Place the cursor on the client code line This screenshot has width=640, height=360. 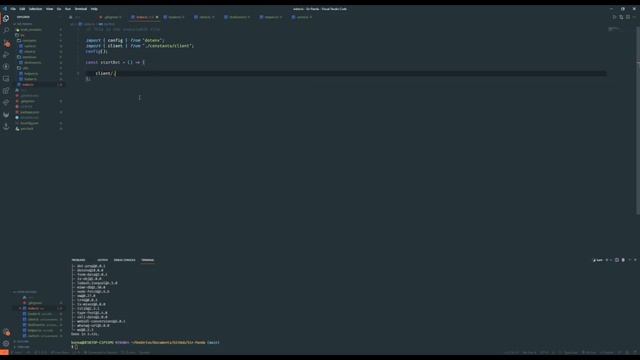106,73
